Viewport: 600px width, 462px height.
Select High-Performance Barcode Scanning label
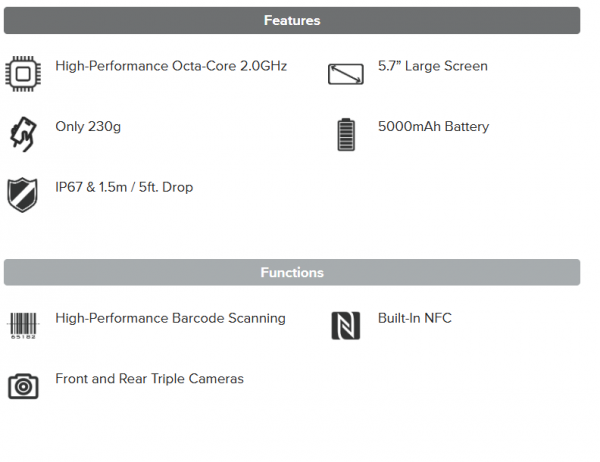coord(170,318)
